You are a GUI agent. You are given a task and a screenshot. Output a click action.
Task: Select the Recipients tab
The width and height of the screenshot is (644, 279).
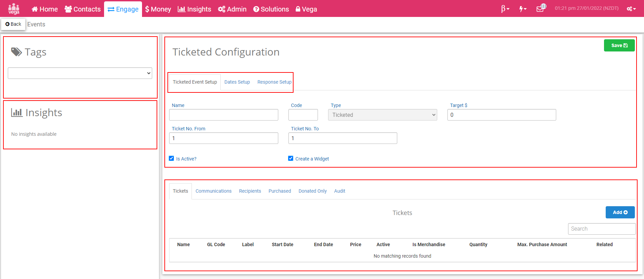coord(250,191)
